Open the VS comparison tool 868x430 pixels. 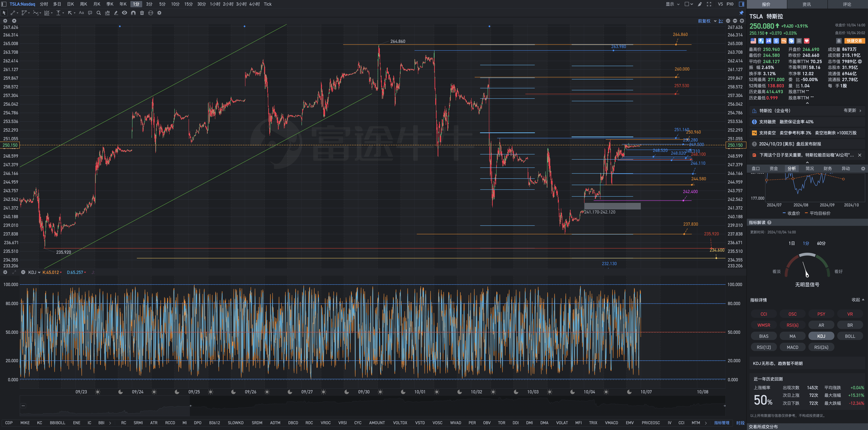click(x=720, y=4)
